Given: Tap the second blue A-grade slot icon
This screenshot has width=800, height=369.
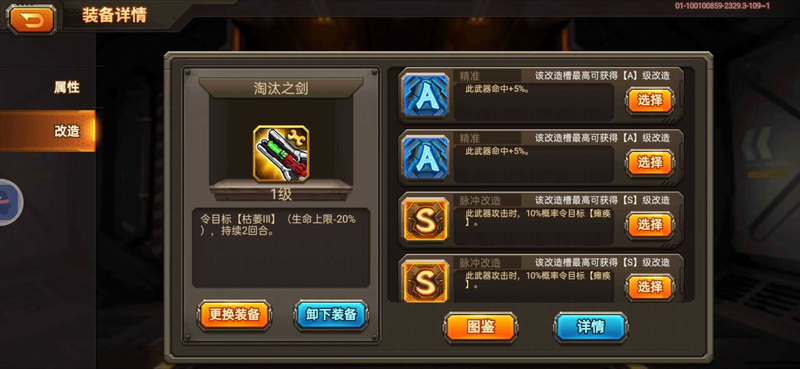Looking at the screenshot, I should [427, 157].
